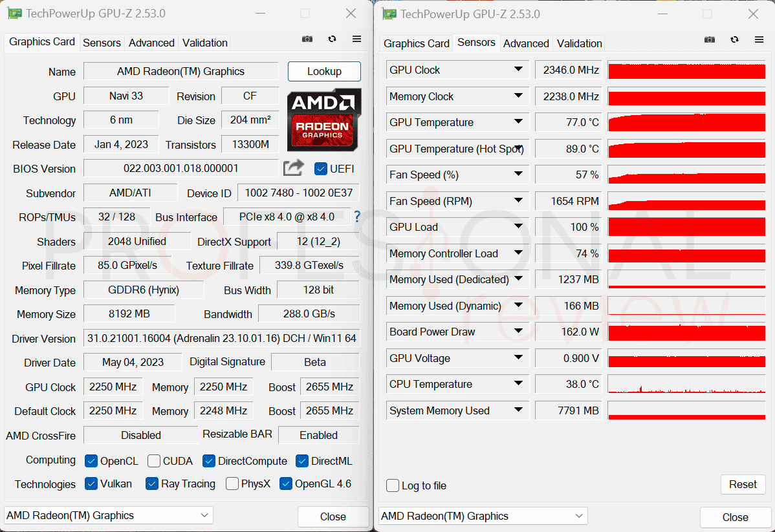Viewport: 775px width, 532px height.
Task: Toggle the DirectML checkbox
Action: (x=302, y=461)
